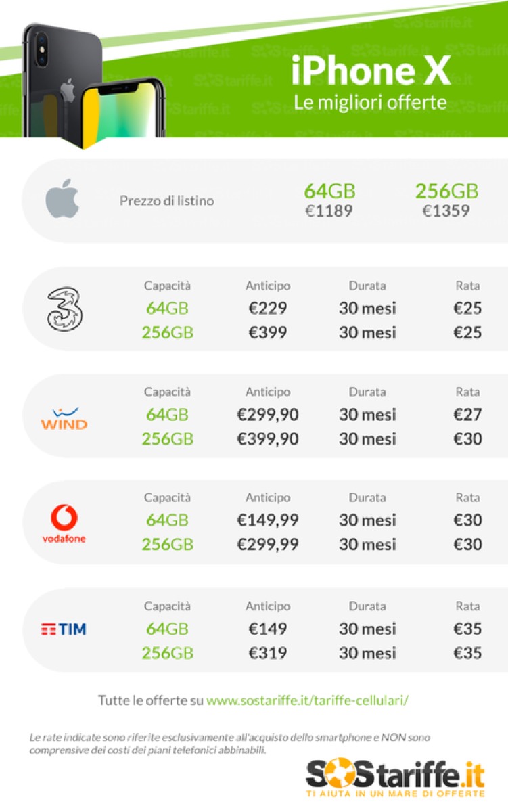The image size is (508, 812).
Task: Select the TIM carrier logo
Action: [64, 629]
